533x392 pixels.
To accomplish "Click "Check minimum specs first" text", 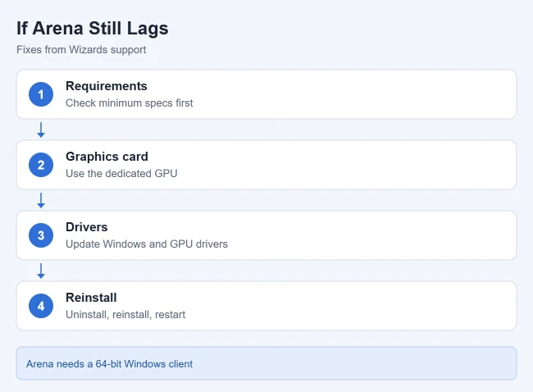I will click(130, 103).
